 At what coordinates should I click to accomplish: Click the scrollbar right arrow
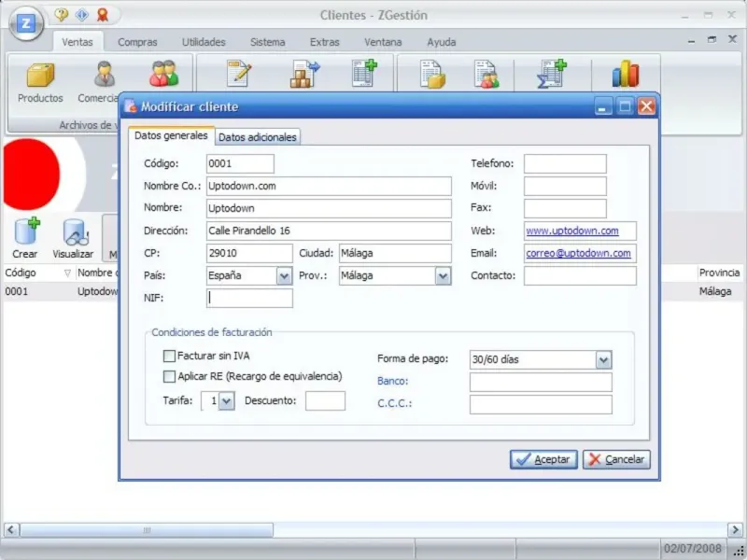click(735, 529)
